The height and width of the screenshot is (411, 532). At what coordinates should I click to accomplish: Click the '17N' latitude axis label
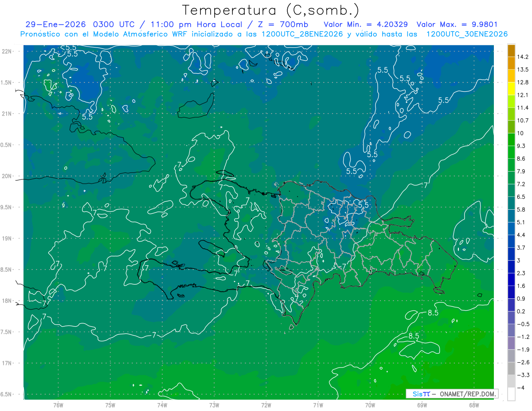7,364
